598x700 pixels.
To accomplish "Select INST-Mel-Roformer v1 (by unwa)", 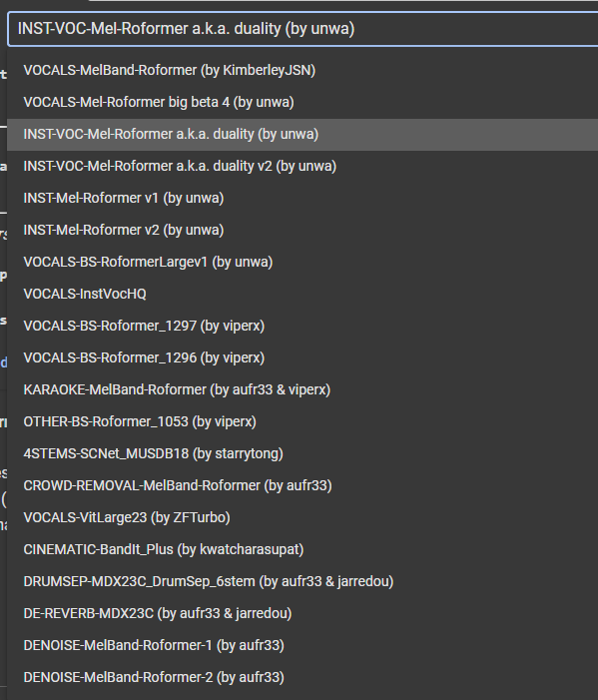I will (x=302, y=198).
